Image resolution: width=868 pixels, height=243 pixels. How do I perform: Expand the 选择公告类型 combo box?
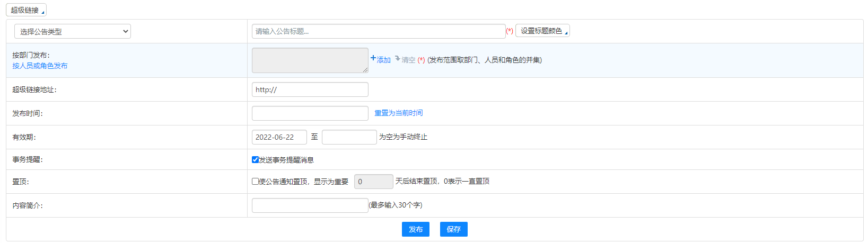coord(72,32)
